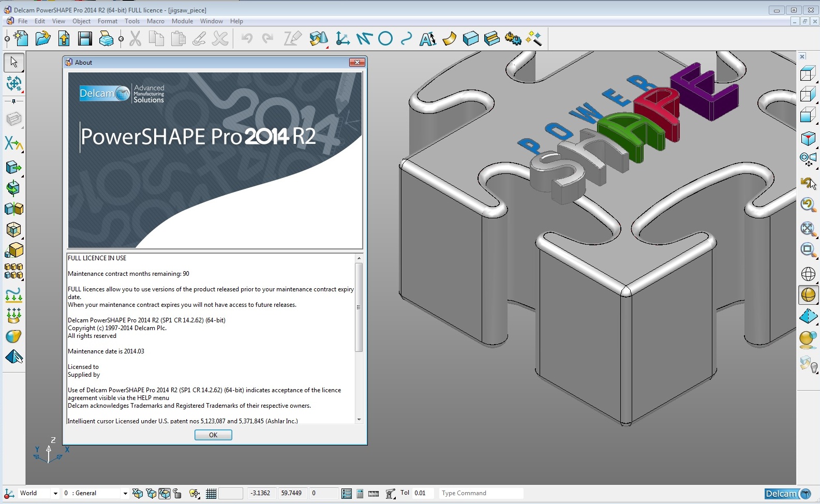820x504 pixels.
Task: Click the Import icon with yellow up arrow
Action: click(x=64, y=38)
